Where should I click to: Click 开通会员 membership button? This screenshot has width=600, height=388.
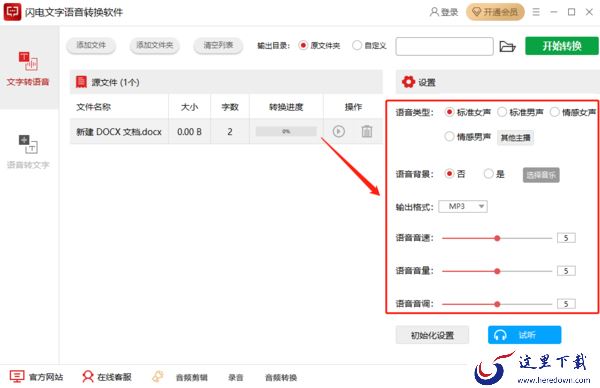pyautogui.click(x=495, y=12)
